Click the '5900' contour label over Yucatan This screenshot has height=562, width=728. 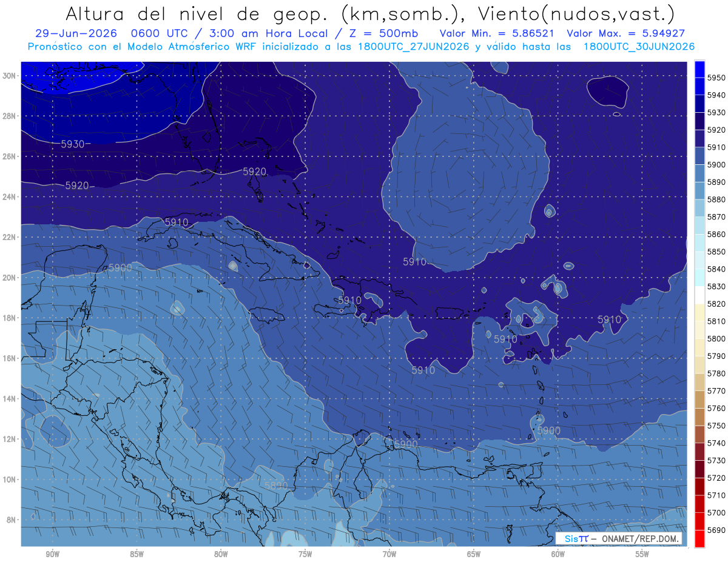(120, 268)
